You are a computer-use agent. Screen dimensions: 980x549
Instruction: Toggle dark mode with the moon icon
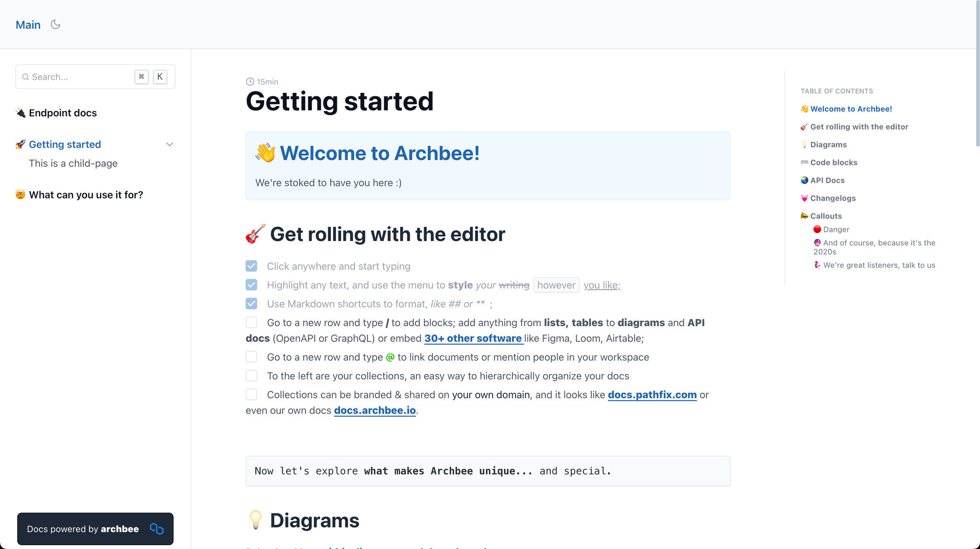click(56, 24)
